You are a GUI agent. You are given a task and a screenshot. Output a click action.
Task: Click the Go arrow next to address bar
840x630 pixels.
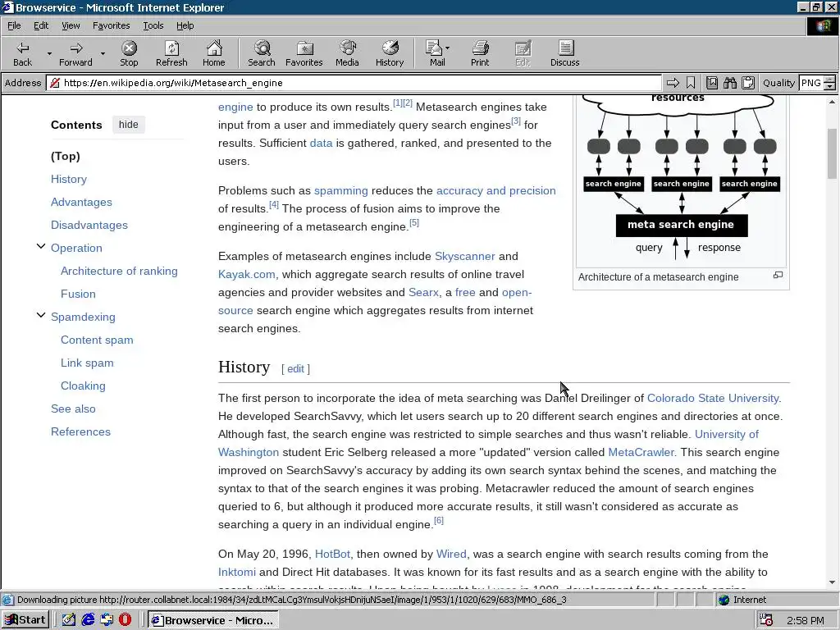click(673, 83)
